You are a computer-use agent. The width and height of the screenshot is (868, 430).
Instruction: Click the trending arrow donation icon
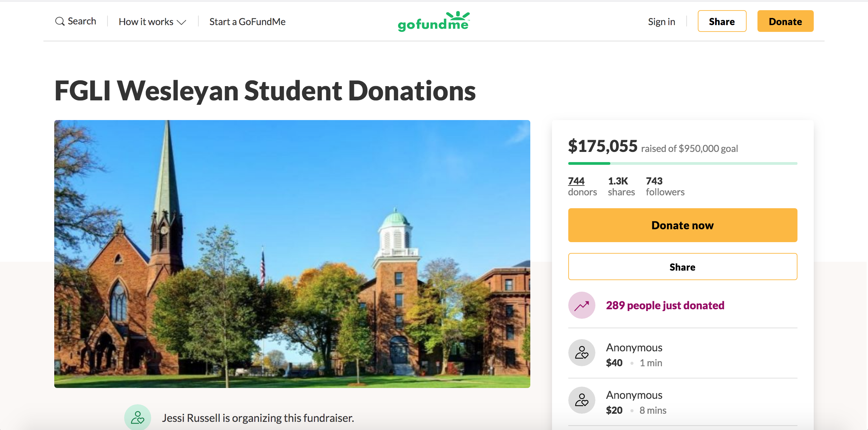pyautogui.click(x=581, y=305)
